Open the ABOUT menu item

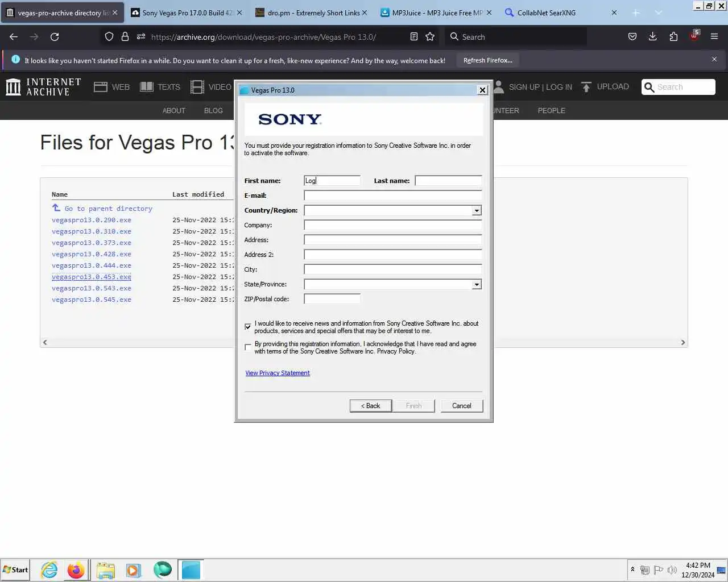point(174,111)
